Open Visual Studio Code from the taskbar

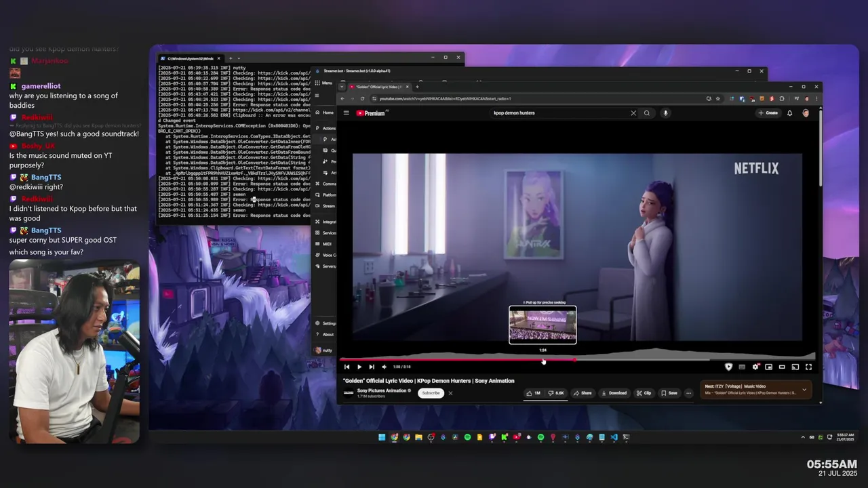coord(614,437)
